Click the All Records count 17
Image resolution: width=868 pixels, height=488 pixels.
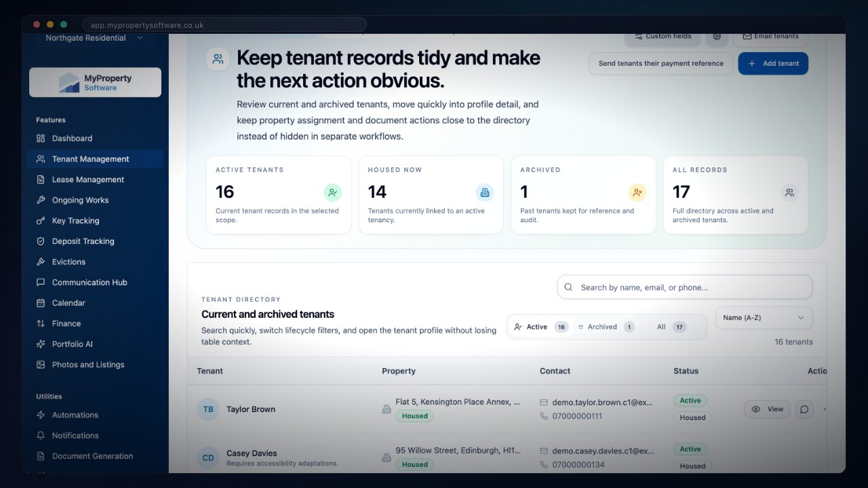682,192
